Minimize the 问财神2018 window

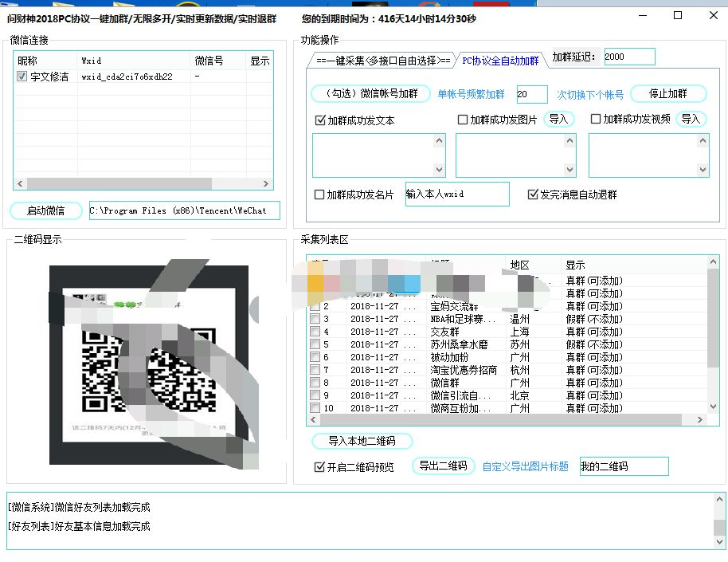click(643, 16)
